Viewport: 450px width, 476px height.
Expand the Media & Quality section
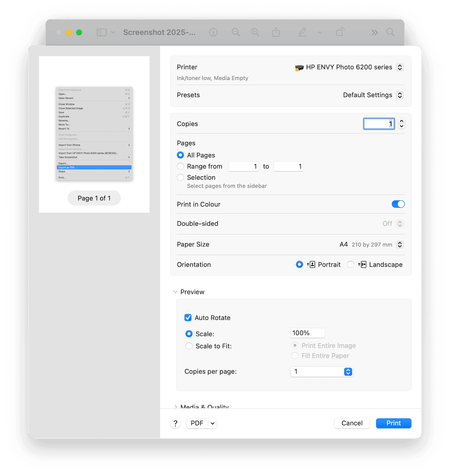tap(176, 407)
